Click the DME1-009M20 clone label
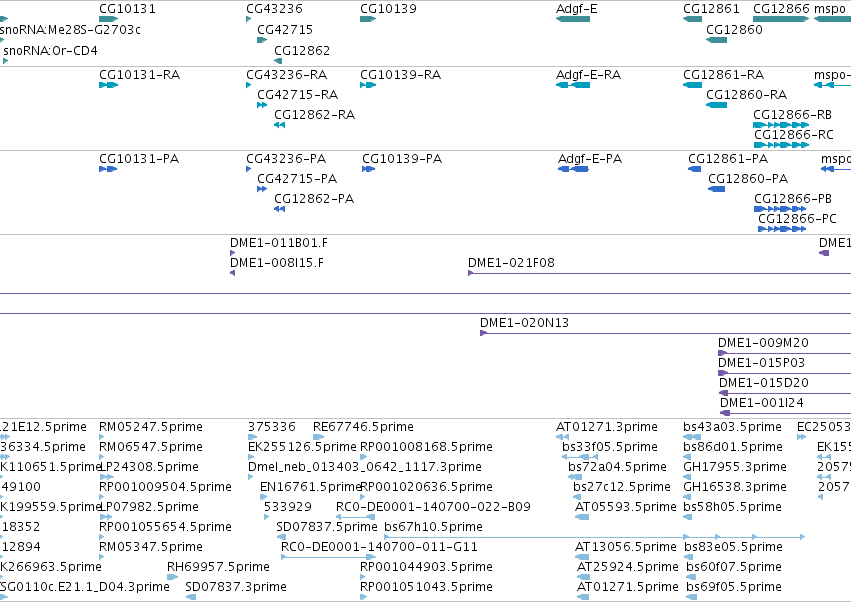 763,343
